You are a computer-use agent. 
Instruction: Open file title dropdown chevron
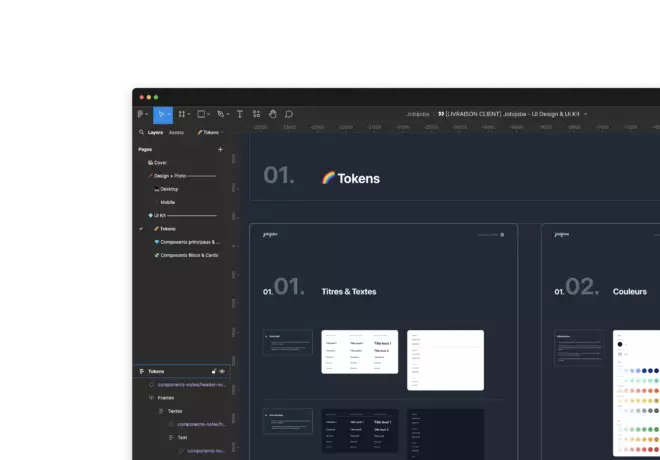tap(585, 114)
